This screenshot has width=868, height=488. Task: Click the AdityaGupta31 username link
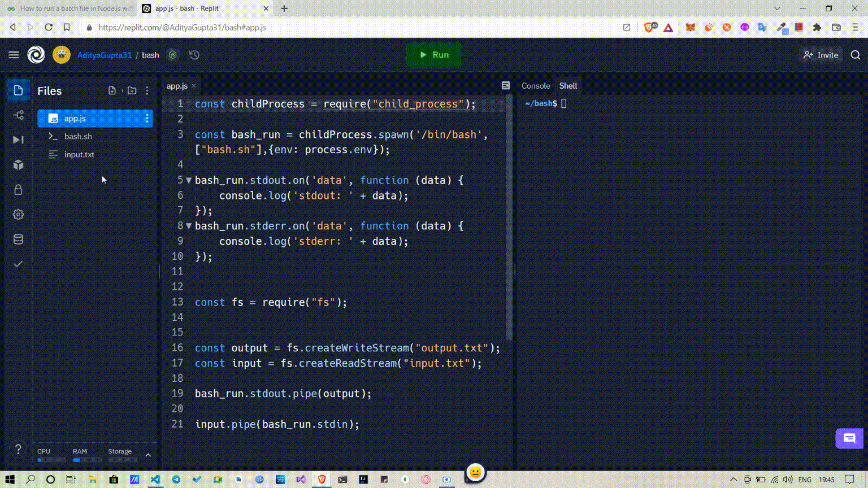pyautogui.click(x=105, y=55)
